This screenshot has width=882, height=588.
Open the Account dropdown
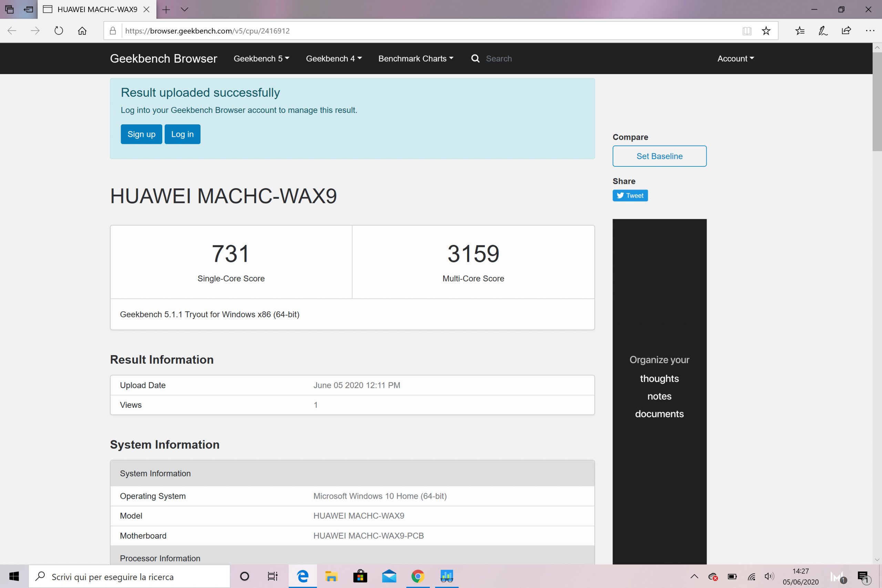(736, 59)
